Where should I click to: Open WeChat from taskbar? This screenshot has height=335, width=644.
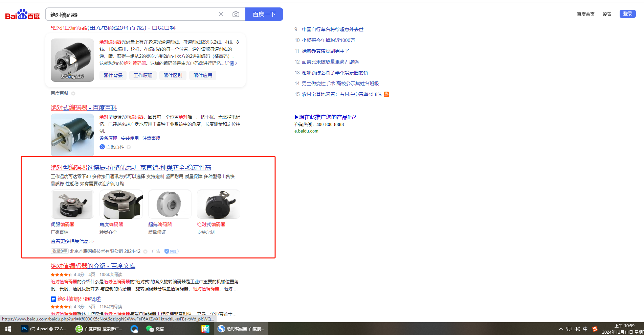[155, 329]
